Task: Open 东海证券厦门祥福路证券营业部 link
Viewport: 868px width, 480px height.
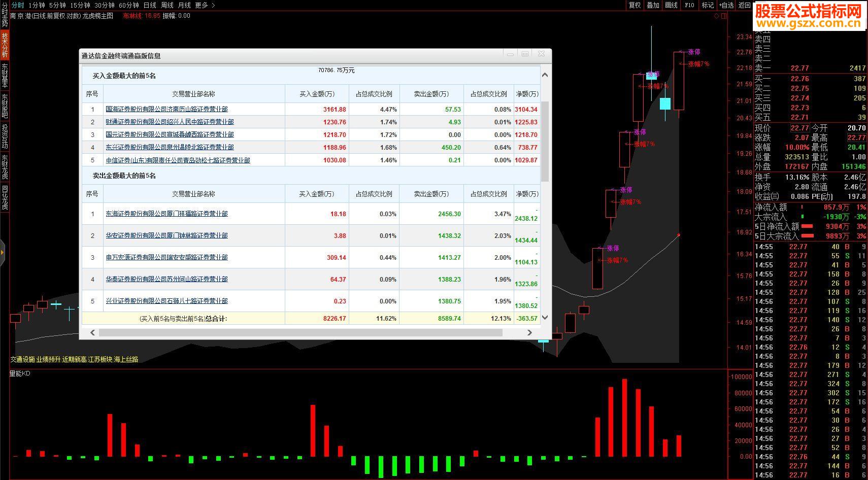Action: (166, 214)
